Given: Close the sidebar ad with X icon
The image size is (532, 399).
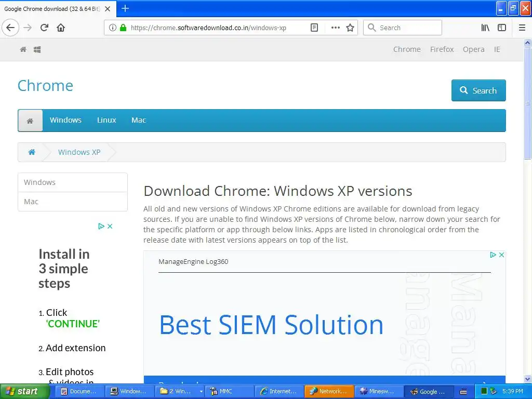Looking at the screenshot, I should tap(110, 227).
